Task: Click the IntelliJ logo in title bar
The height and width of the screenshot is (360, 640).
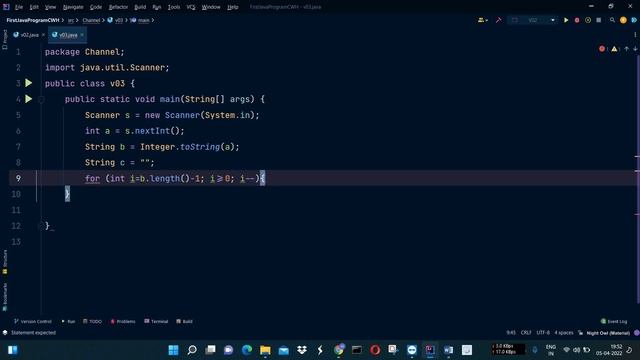Action: point(6,7)
